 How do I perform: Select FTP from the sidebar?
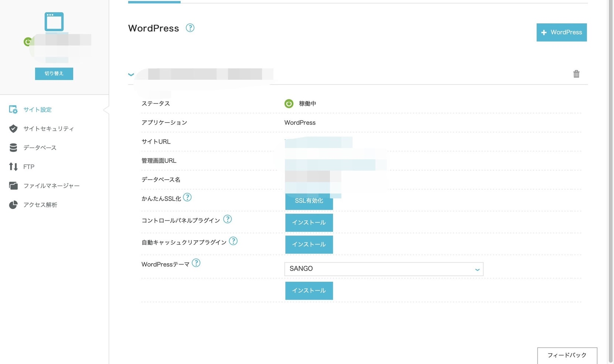tap(28, 167)
